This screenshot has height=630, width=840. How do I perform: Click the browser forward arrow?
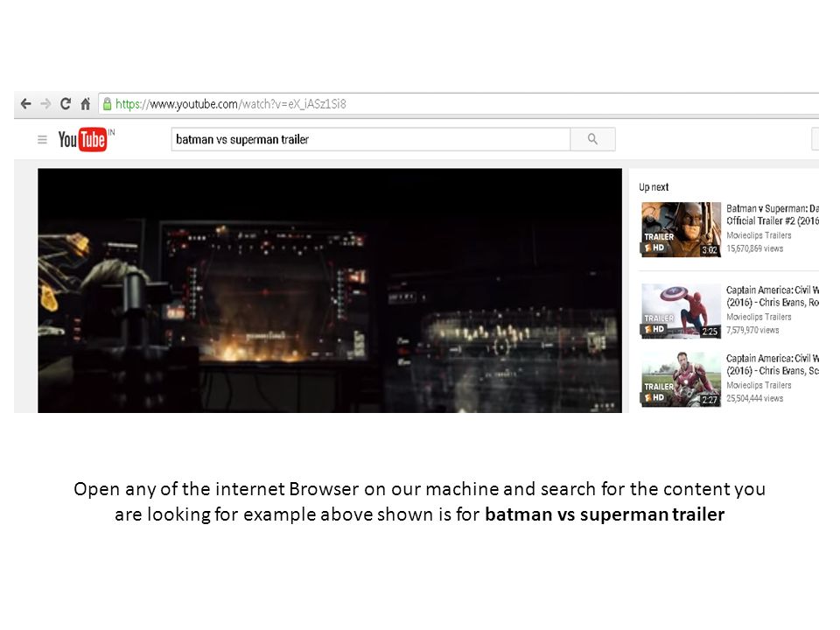pos(45,104)
